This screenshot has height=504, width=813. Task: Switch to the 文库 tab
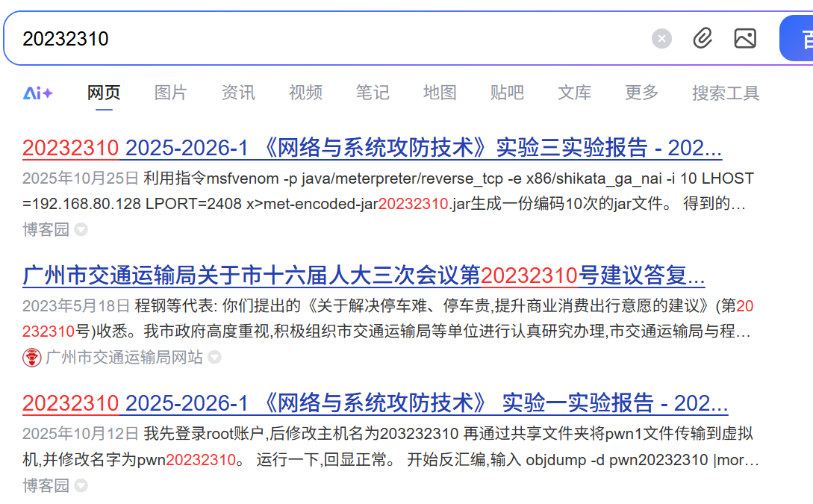(574, 93)
